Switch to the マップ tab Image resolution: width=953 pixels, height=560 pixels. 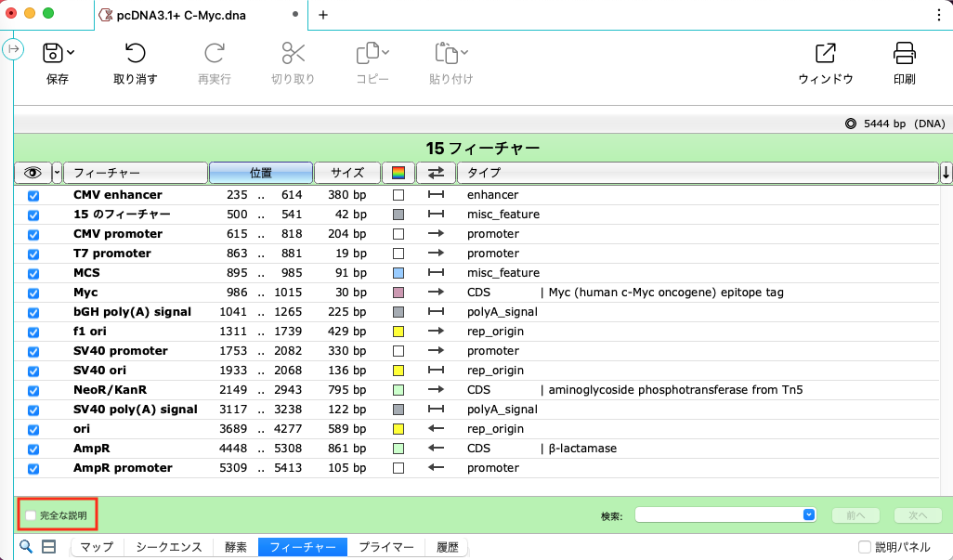tap(97, 547)
